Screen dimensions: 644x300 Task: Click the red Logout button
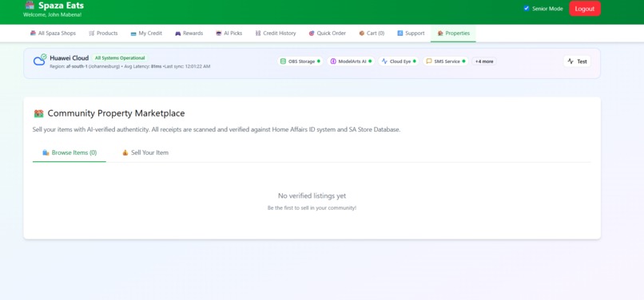584,9
